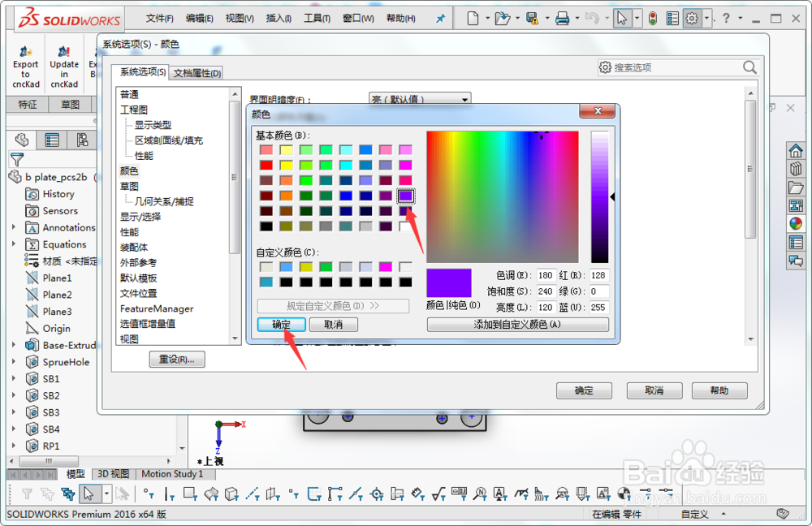
Task: Toggle the Filter Vertices selection filter
Action: coord(149,494)
